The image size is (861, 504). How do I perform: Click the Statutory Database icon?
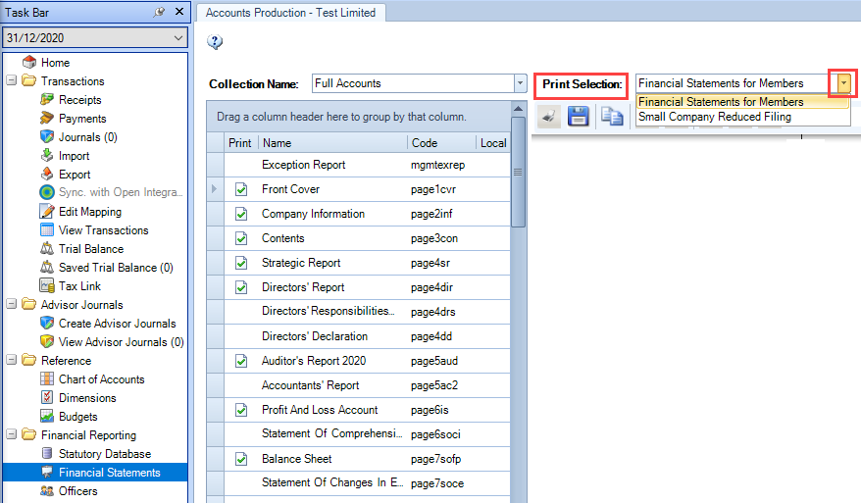pyautogui.click(x=47, y=453)
